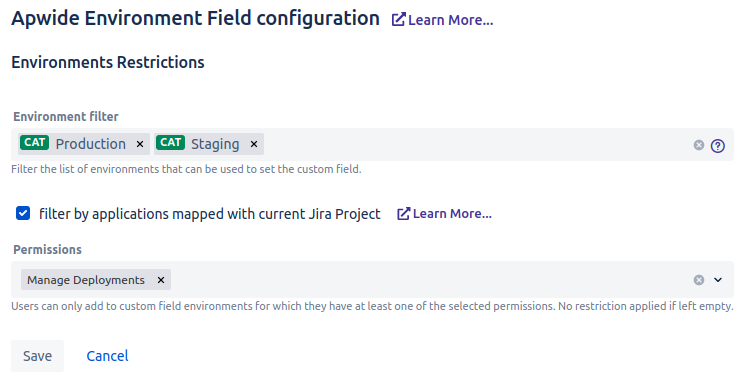The height and width of the screenshot is (388, 745).
Task: Select the Manage Deployments chip label
Action: 86,280
